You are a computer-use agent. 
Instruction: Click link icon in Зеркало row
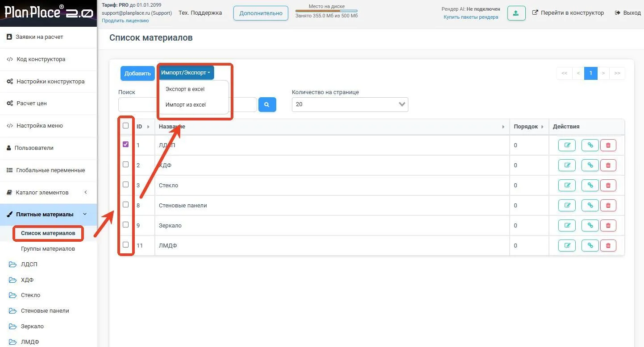pyautogui.click(x=590, y=226)
